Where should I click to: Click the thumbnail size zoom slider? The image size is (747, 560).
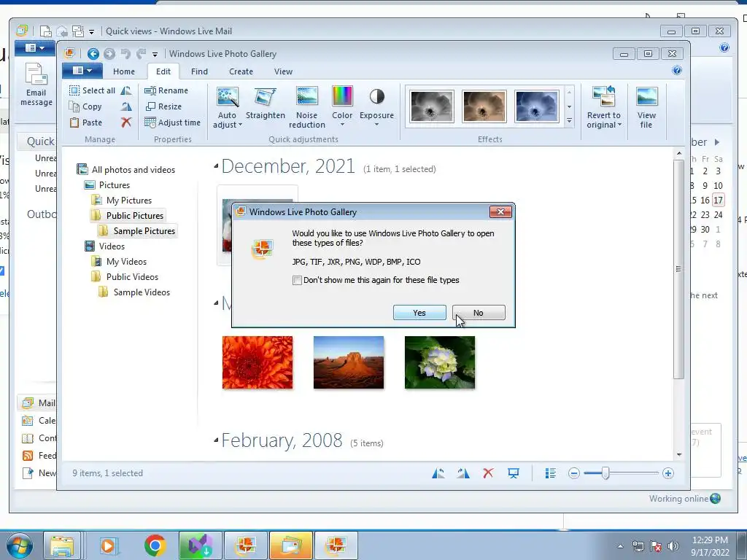click(x=605, y=473)
